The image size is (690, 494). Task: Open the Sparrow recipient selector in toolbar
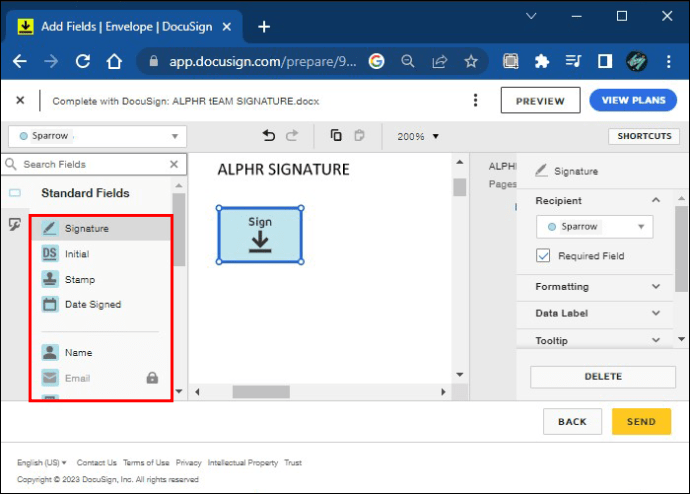(x=97, y=136)
